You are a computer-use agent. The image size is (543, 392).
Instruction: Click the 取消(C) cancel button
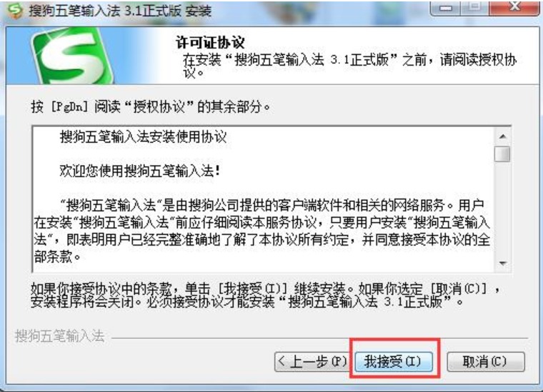coord(486,362)
